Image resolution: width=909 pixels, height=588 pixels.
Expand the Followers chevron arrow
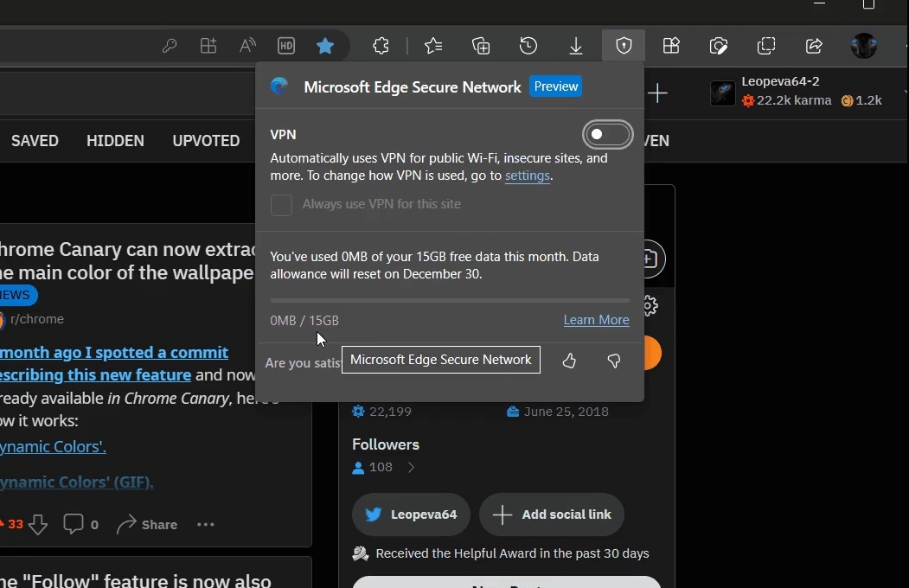[x=411, y=467]
